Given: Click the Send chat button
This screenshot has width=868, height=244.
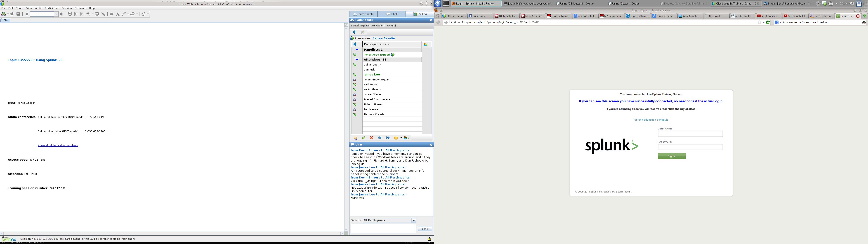Looking at the screenshot, I should 425,229.
